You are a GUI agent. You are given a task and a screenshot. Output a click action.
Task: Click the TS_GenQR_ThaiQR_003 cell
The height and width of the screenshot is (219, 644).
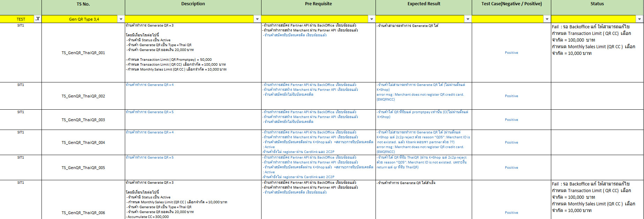tap(83, 120)
